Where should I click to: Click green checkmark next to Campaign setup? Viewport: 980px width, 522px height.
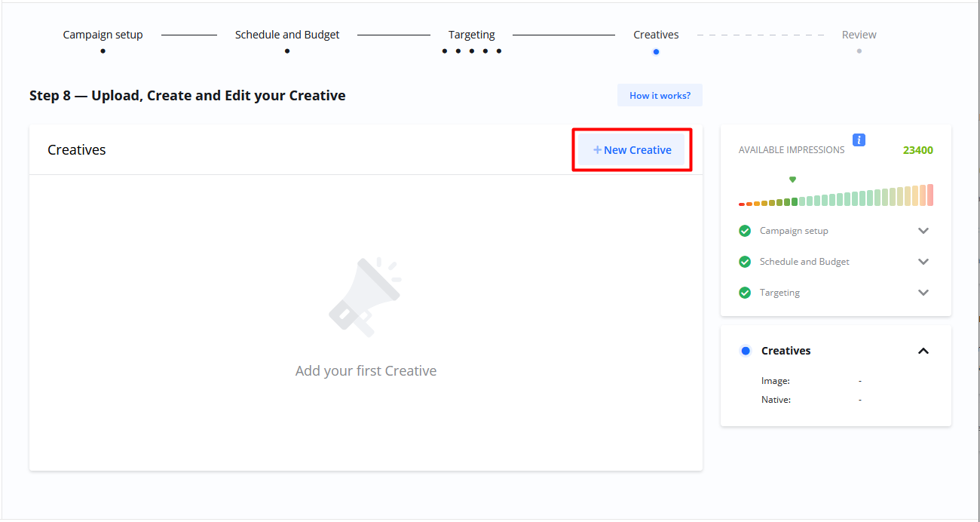point(745,231)
